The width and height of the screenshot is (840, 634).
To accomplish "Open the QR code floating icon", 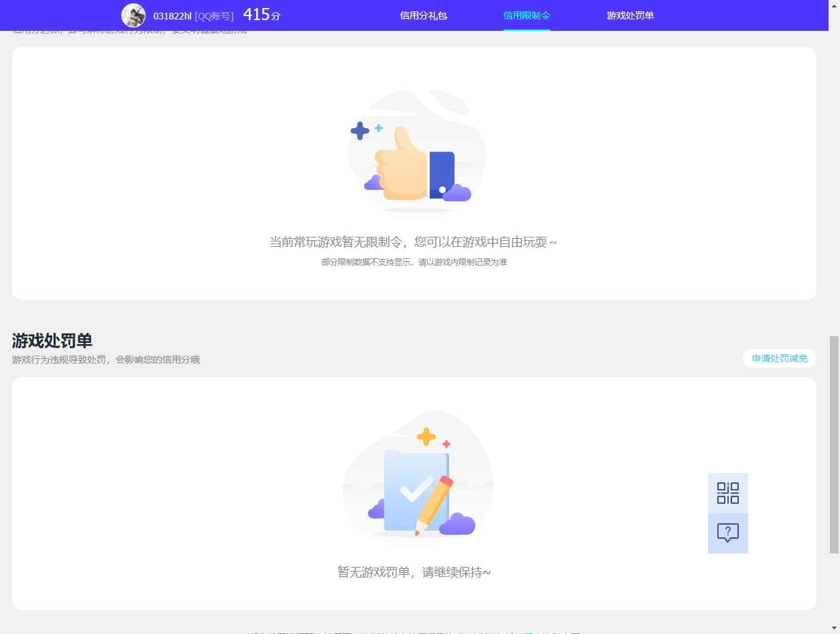I will (x=727, y=493).
